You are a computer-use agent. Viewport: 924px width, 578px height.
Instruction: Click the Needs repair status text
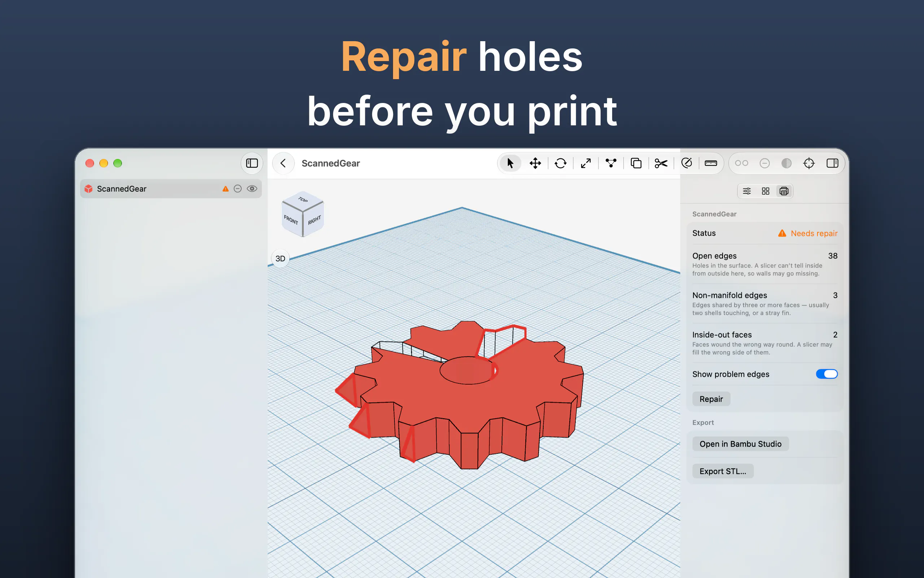(x=814, y=234)
